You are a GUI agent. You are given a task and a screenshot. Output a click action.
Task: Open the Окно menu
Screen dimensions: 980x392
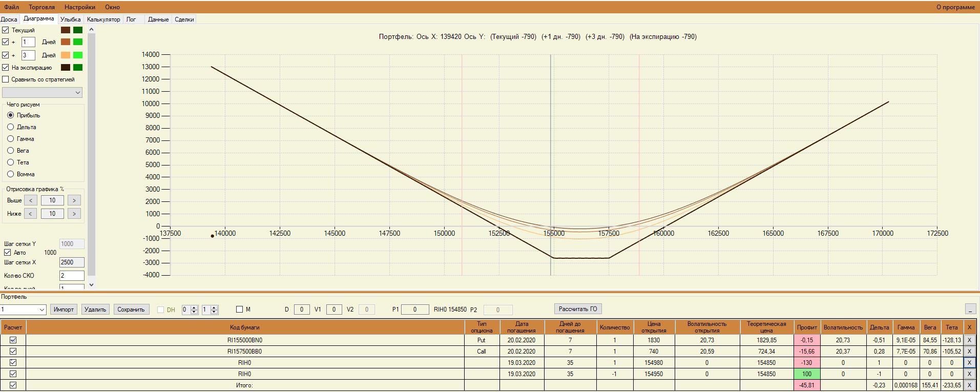113,7
